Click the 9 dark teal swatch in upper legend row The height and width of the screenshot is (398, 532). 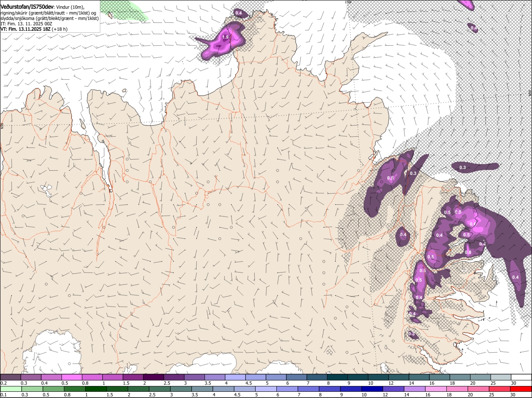pyautogui.click(x=358, y=377)
